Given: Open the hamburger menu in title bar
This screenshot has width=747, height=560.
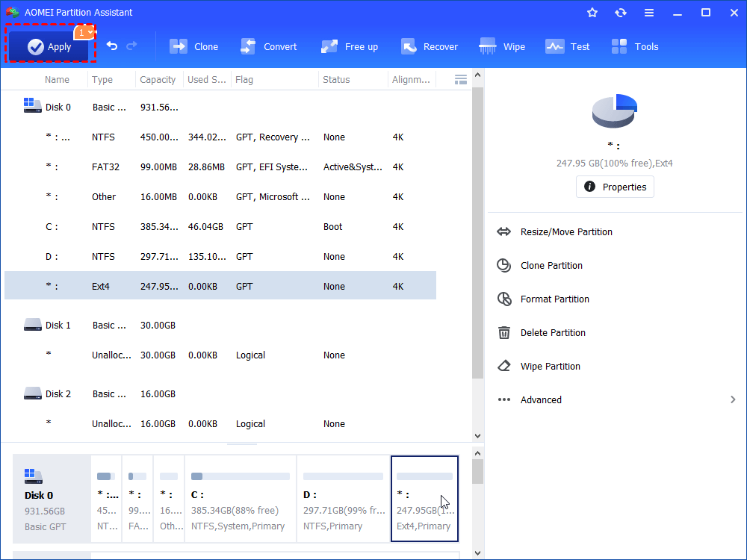Looking at the screenshot, I should tap(649, 13).
